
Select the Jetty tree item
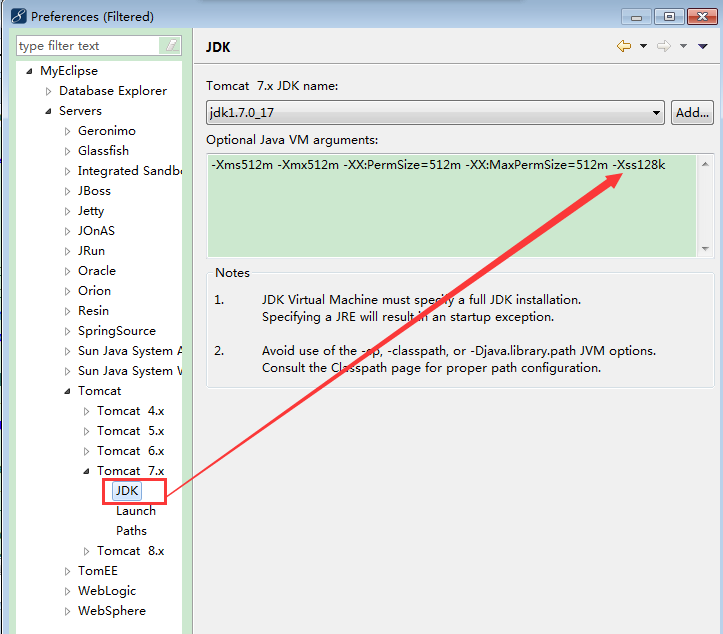tap(91, 211)
